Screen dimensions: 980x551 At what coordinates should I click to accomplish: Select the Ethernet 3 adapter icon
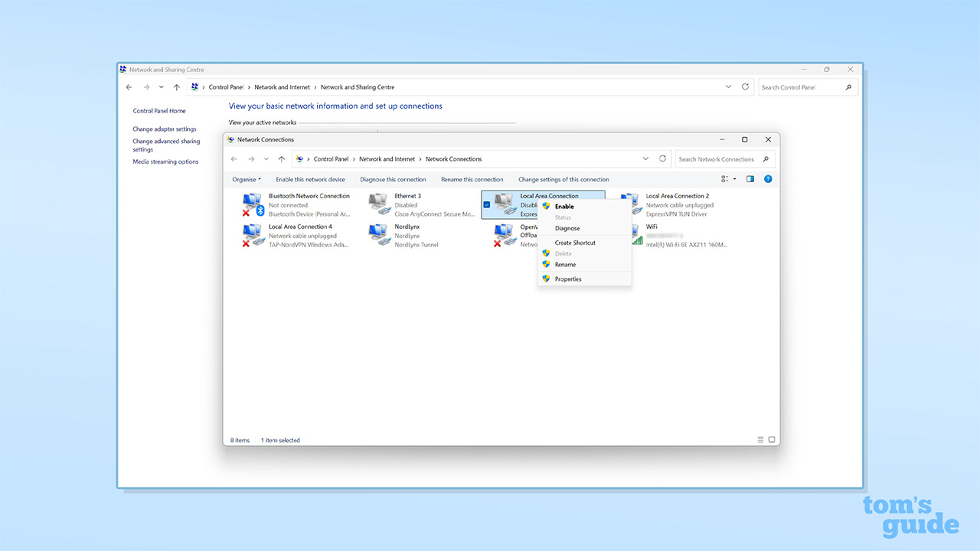click(378, 204)
